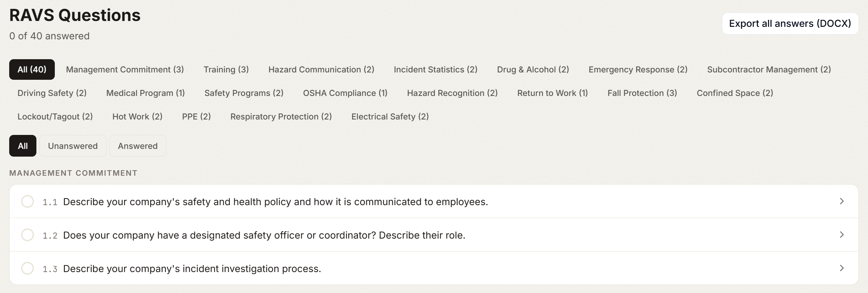Viewport: 868px width, 293px height.
Task: Select the Confined Space (2) filter
Action: [735, 93]
